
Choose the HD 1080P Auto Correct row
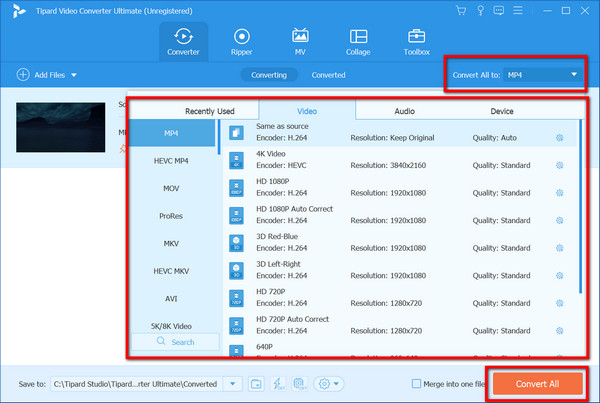coord(399,215)
